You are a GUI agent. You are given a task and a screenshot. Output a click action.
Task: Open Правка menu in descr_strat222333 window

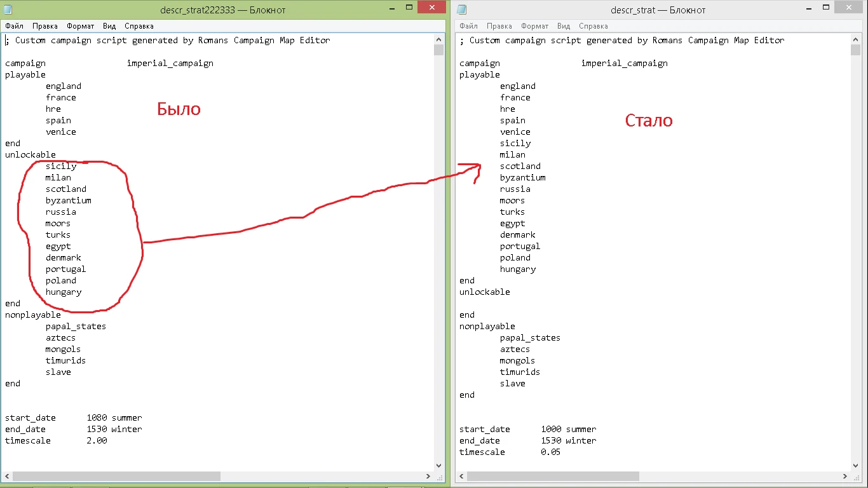45,26
